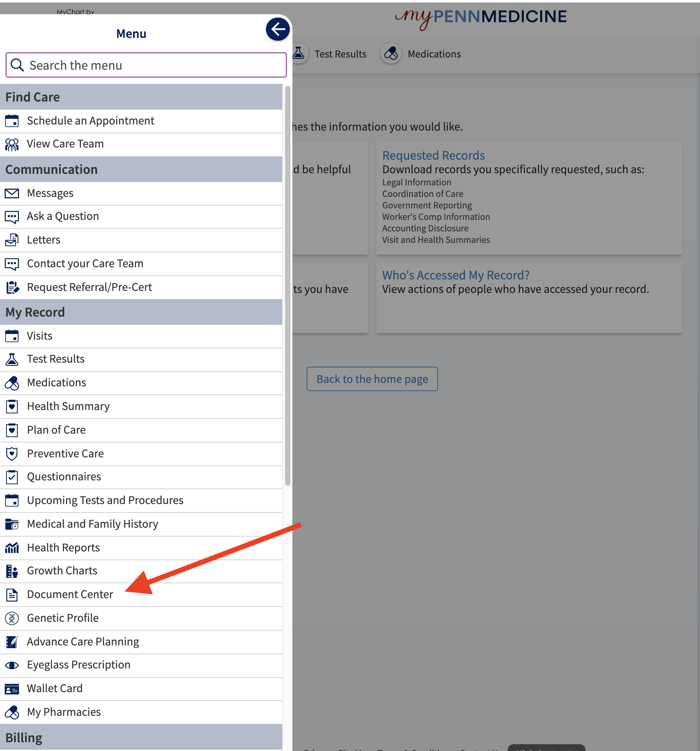Open Messages from the menu

coord(141,194)
